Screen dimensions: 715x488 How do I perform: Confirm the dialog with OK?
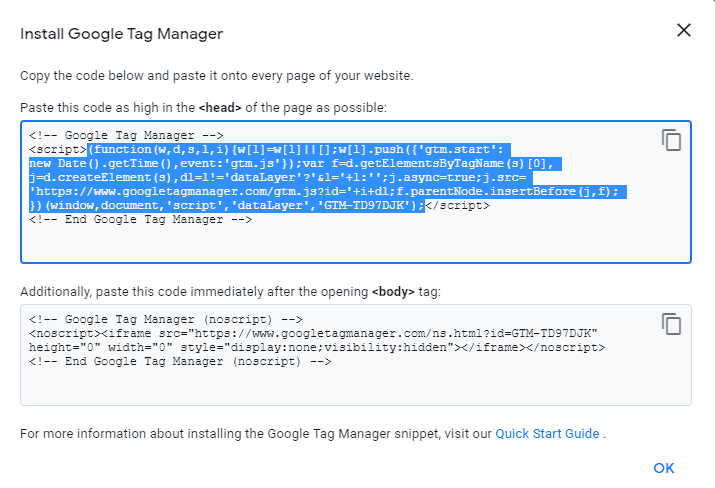click(663, 468)
